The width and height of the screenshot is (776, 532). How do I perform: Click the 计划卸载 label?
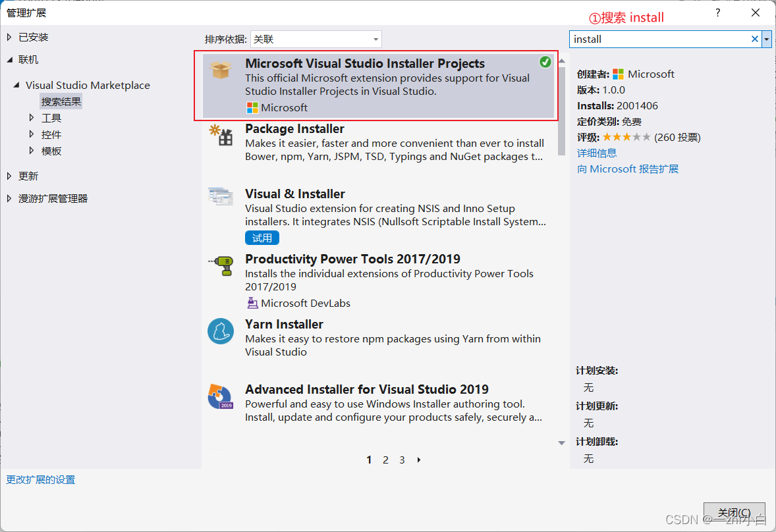[597, 442]
